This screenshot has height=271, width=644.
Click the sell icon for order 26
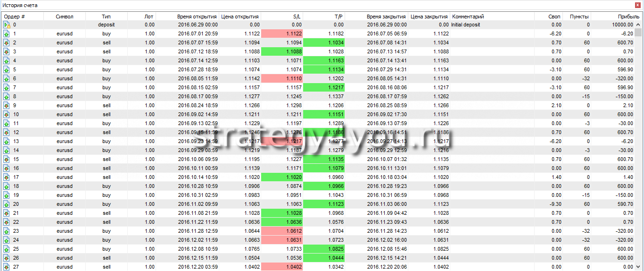(7, 258)
